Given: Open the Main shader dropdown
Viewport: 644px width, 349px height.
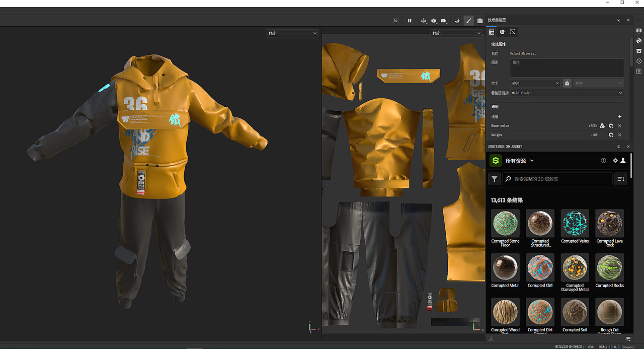Looking at the screenshot, I should [567, 93].
